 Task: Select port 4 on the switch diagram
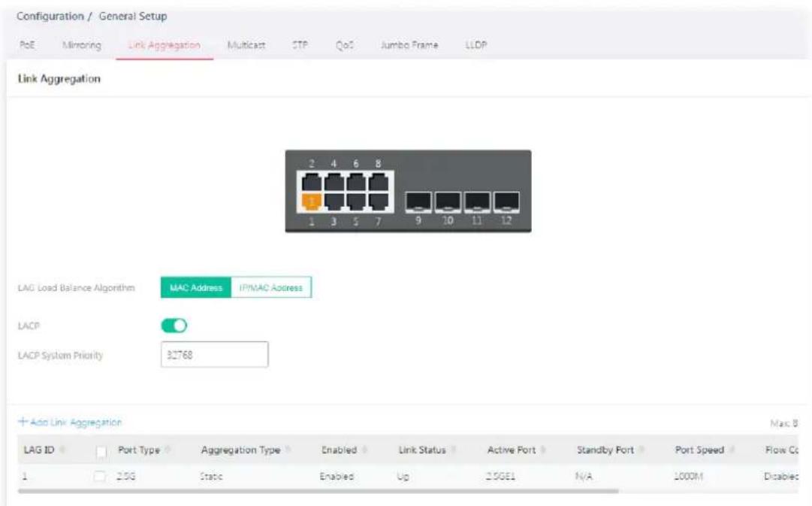(x=334, y=182)
